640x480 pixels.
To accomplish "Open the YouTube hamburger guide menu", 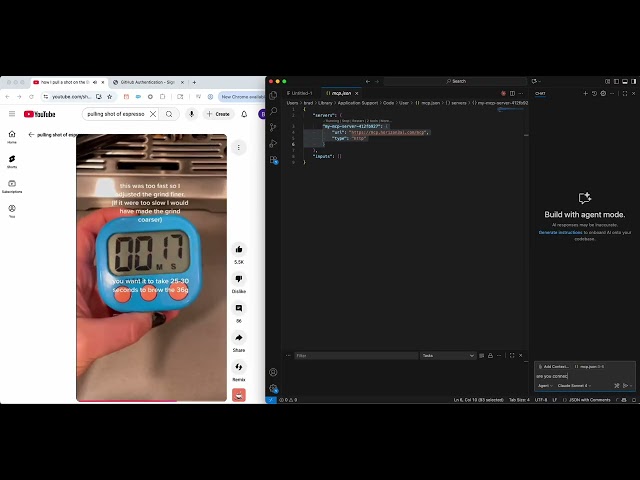I will pyautogui.click(x=12, y=114).
